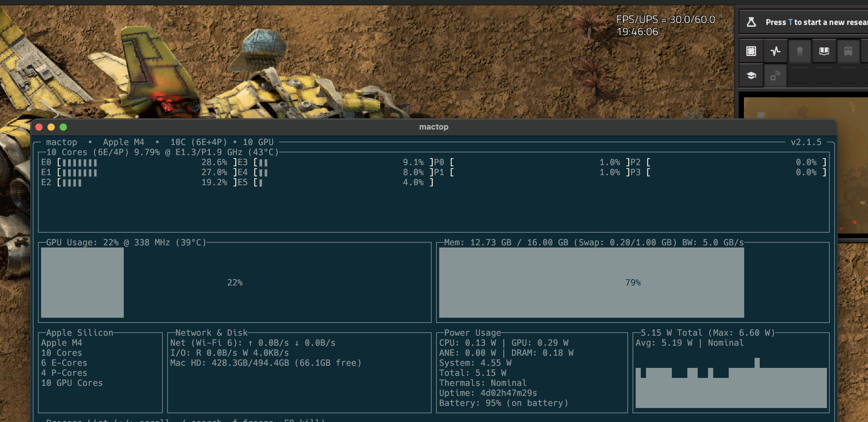This screenshot has height=422, width=868.
Task: Click the 'ANE: 0.00 W' power reading
Action: tap(467, 353)
